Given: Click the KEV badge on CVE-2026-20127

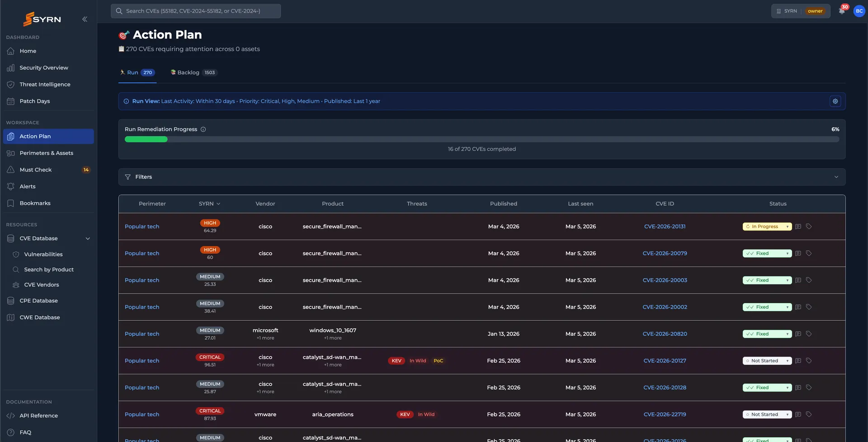Looking at the screenshot, I should [396, 361].
